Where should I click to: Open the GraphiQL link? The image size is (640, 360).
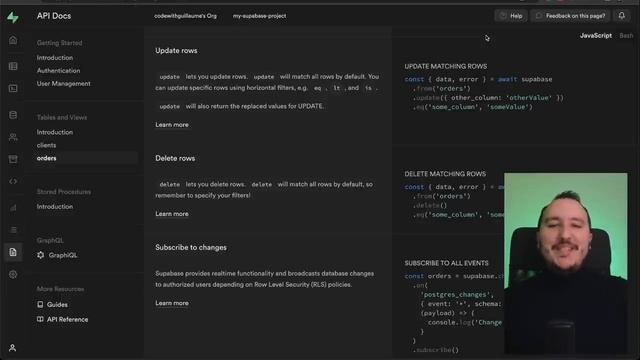click(x=63, y=255)
